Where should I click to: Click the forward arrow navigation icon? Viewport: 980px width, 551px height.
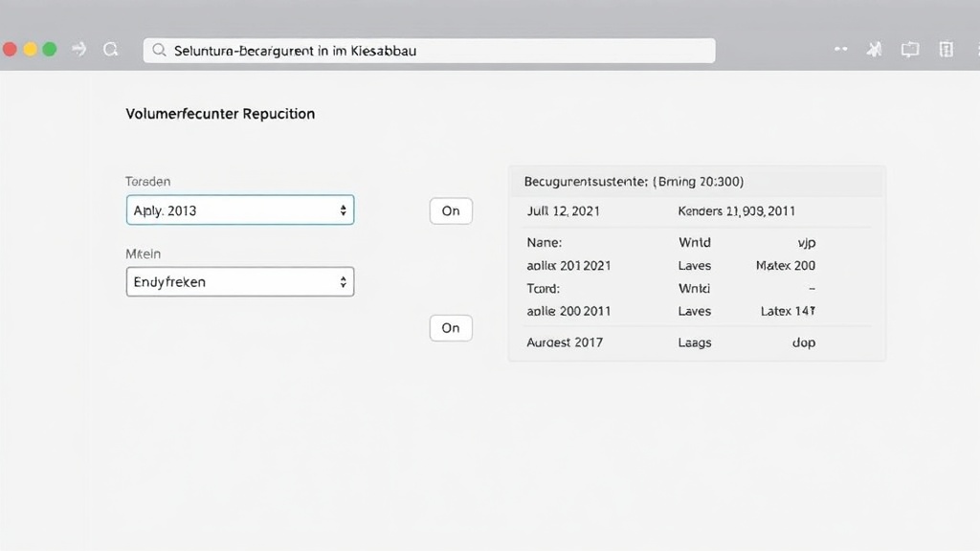(x=80, y=50)
